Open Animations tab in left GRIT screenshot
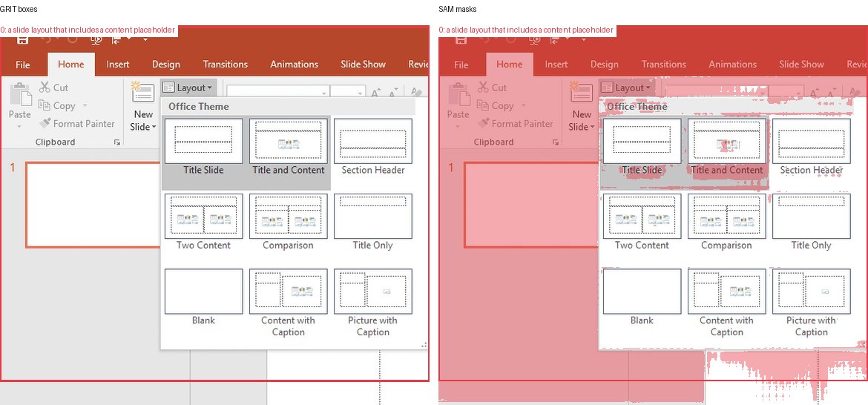 (294, 65)
